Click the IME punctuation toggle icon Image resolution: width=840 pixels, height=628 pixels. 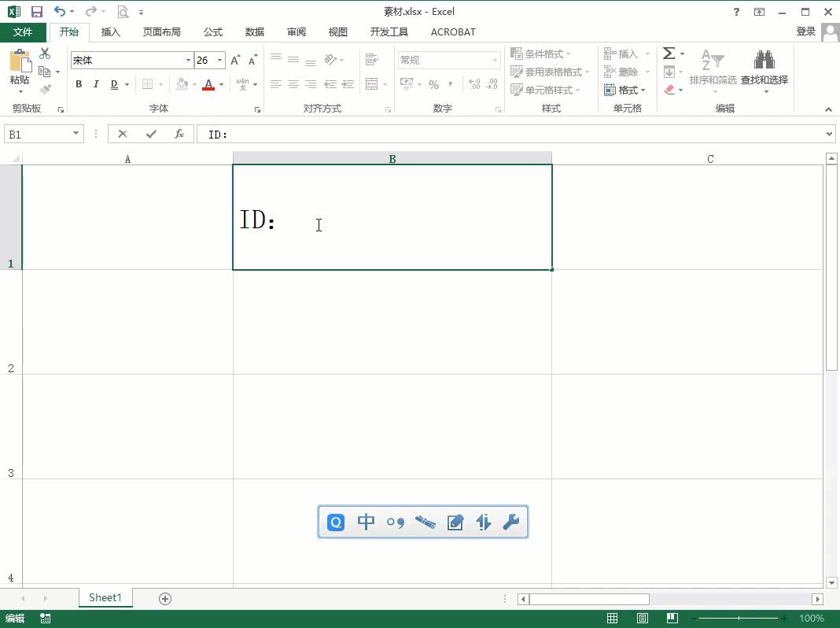396,522
